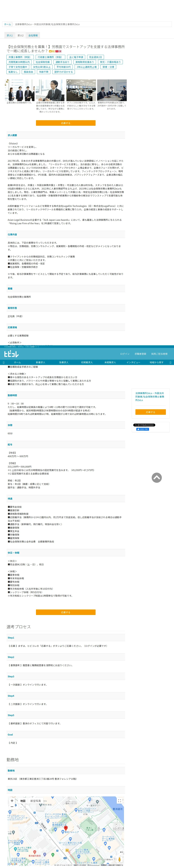Click the scroll-to-top arrow button
The image size is (174, 868).
tap(156, 477)
